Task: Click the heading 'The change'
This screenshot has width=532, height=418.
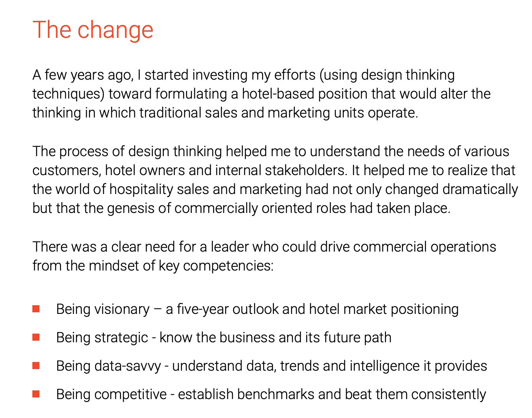Action: coord(93,30)
